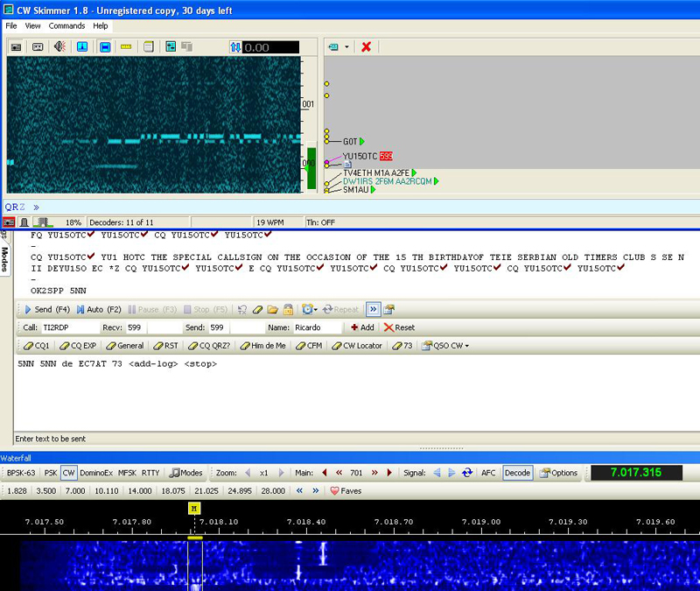Toggle the Decode button

[518, 473]
